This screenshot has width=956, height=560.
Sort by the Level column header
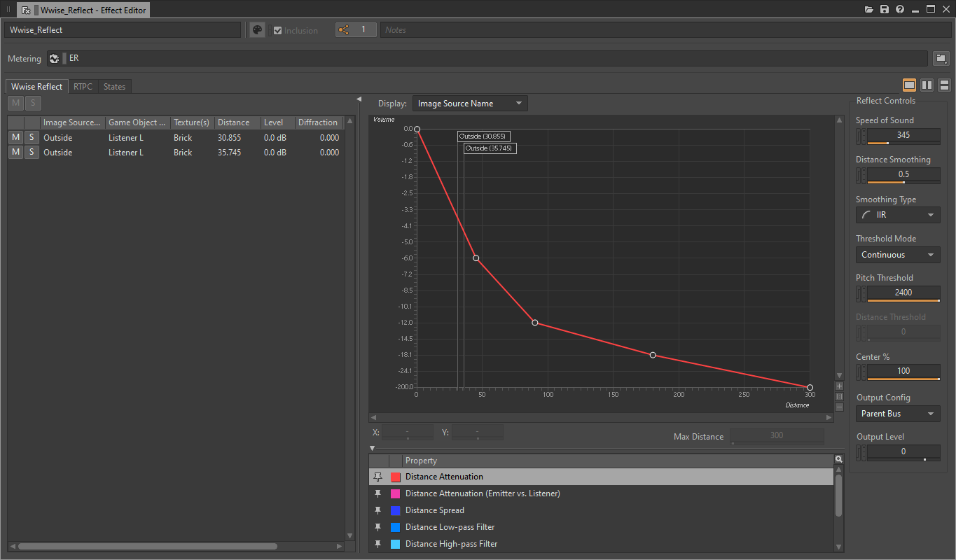tap(277, 122)
